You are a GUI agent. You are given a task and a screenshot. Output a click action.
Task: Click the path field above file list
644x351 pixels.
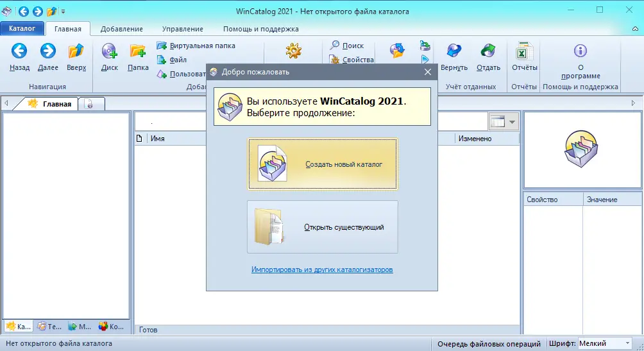(312, 122)
